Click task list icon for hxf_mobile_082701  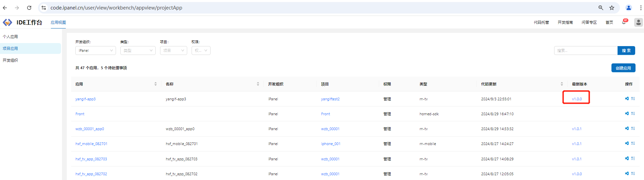tap(633, 143)
